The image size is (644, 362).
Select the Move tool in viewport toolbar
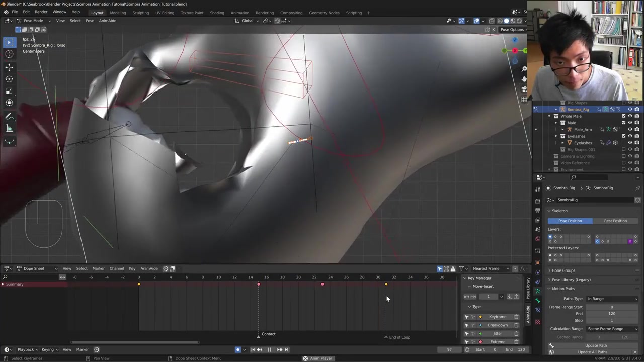(9, 67)
